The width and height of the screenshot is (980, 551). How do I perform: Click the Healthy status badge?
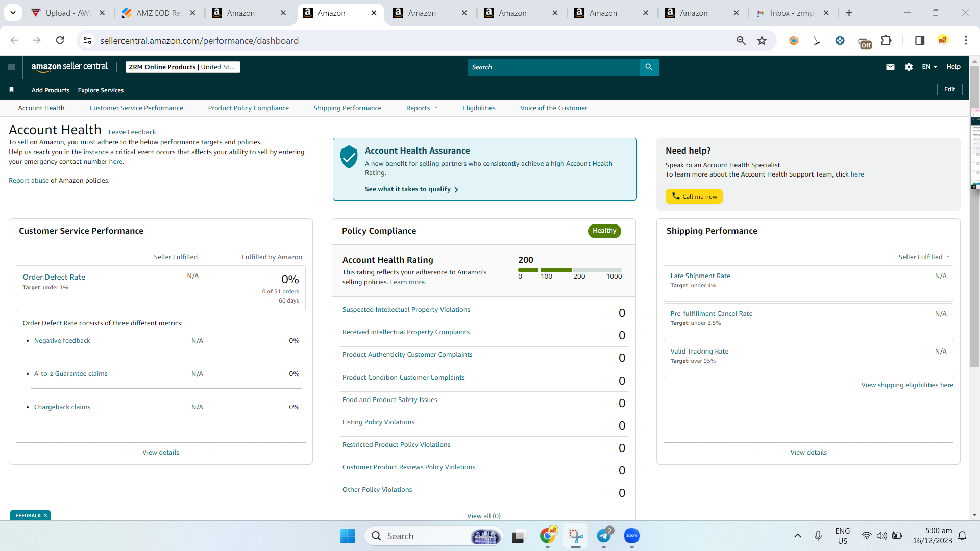tap(604, 231)
